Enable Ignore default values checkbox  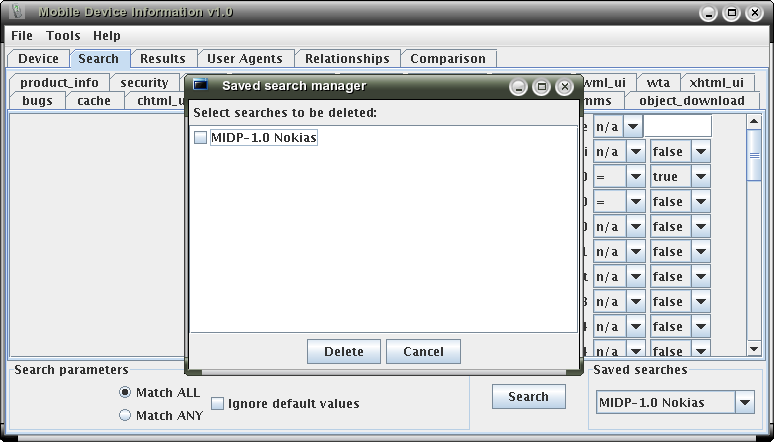(218, 404)
